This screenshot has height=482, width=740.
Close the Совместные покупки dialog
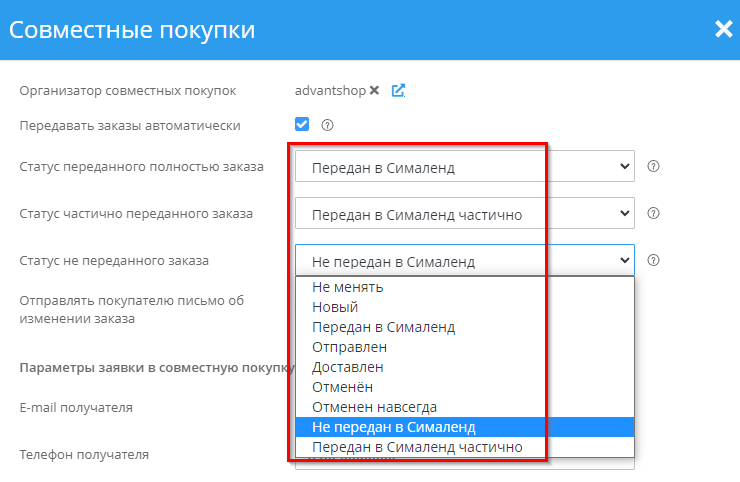click(723, 29)
